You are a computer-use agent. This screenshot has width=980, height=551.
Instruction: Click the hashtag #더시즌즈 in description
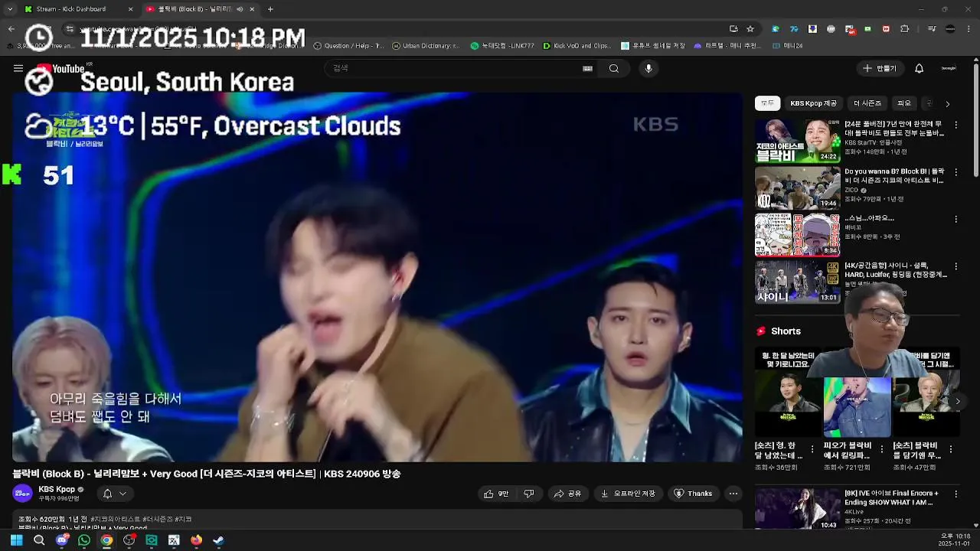click(158, 520)
